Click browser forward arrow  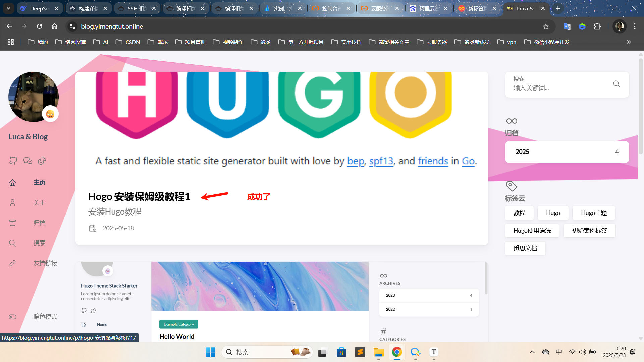[24, 26]
